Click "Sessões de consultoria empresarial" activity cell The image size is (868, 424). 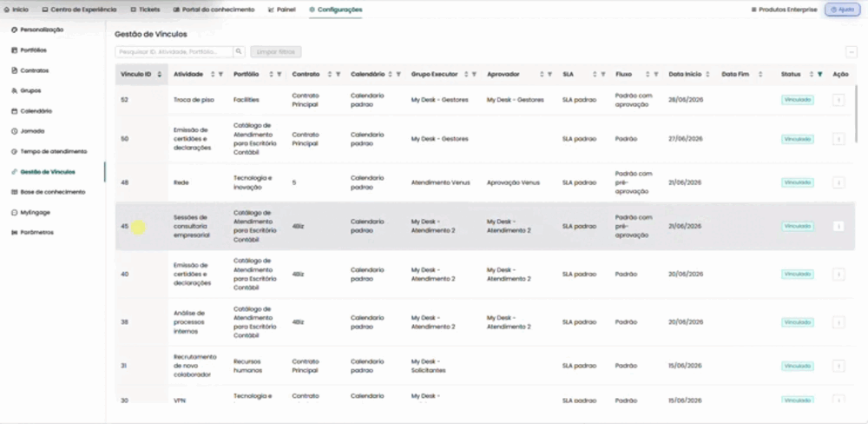pyautogui.click(x=192, y=226)
